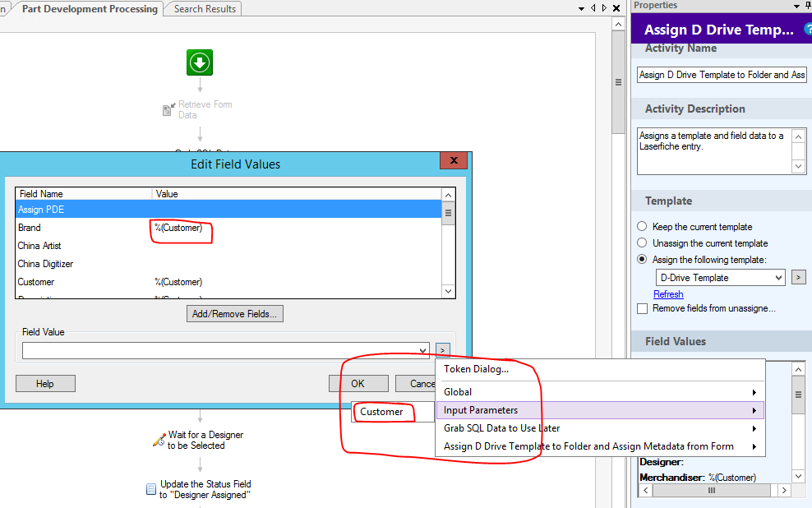This screenshot has width=812, height=508.
Task: Click the field list scroll down arrow
Action: (x=449, y=291)
